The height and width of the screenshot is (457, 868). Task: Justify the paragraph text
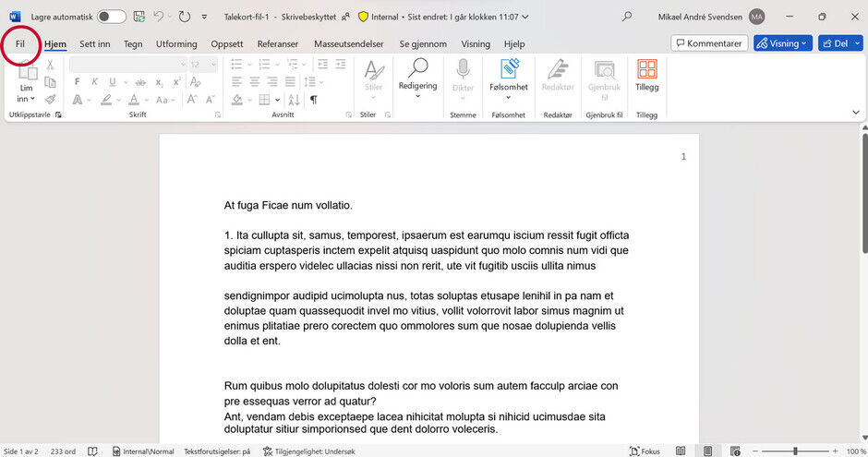pyautogui.click(x=290, y=82)
